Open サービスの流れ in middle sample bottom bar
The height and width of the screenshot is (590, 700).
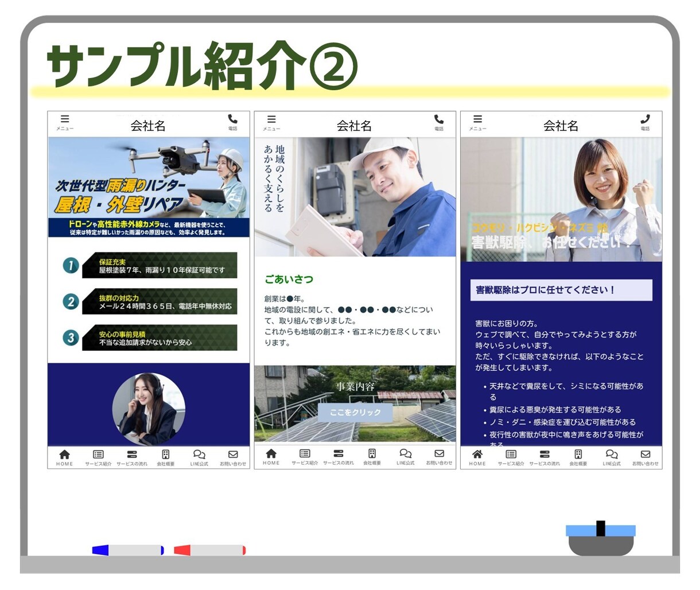pyautogui.click(x=339, y=457)
